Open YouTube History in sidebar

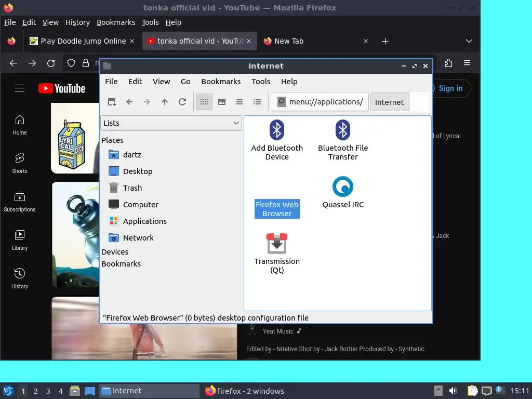coord(20,278)
